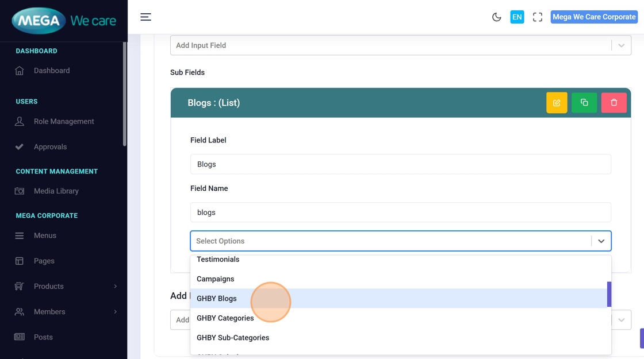Switch language using the EN button
The width and height of the screenshot is (644, 359).
click(517, 17)
